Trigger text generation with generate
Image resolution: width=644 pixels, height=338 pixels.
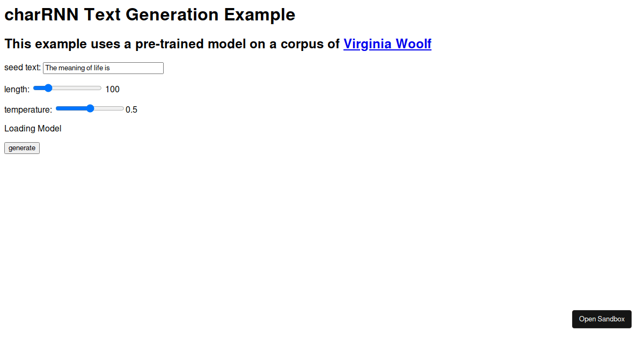pos(21,148)
